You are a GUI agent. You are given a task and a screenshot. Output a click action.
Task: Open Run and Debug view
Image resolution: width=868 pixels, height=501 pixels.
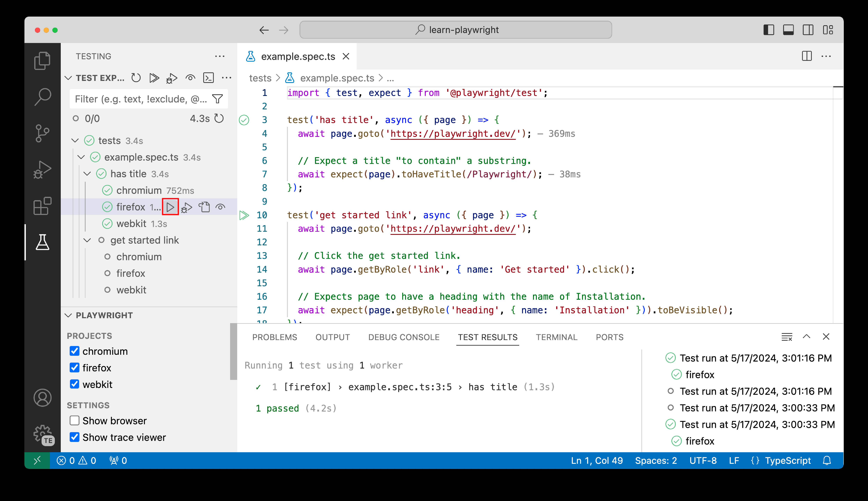[x=42, y=170]
